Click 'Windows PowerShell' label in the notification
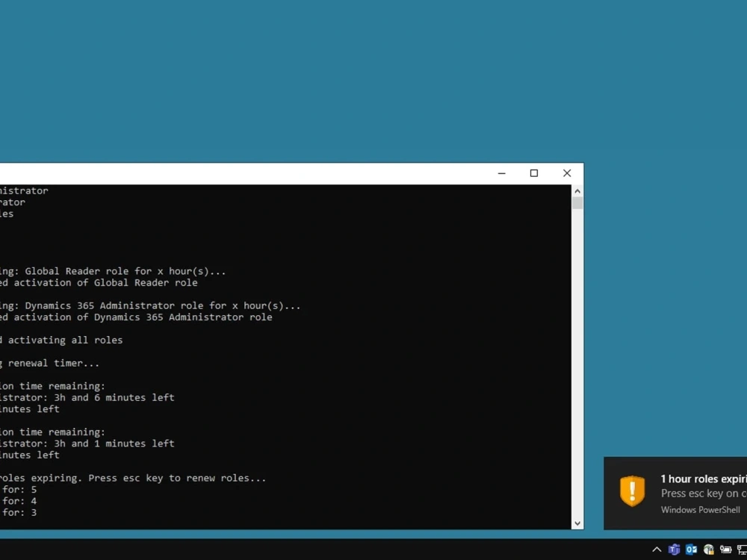The height and width of the screenshot is (560, 747). [701, 510]
